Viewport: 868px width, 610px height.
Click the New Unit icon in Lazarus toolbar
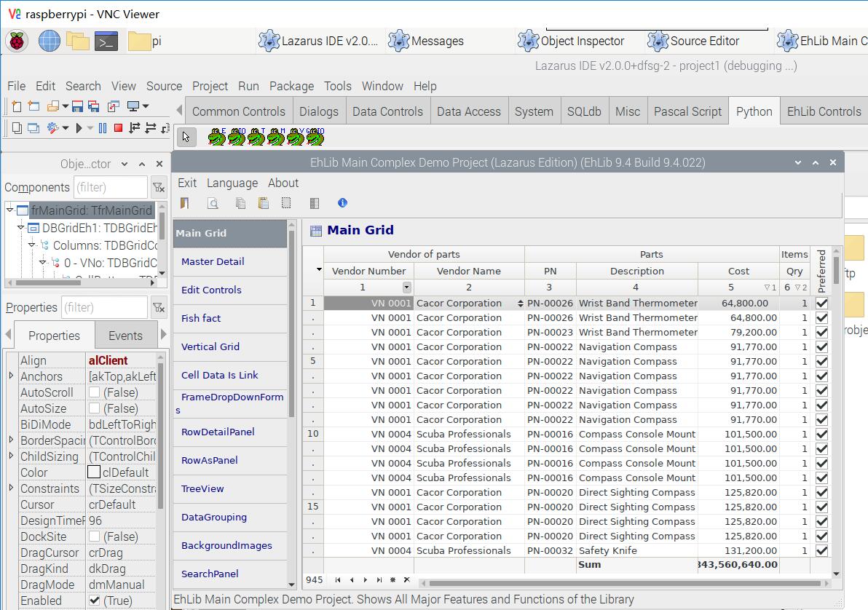tap(17, 106)
